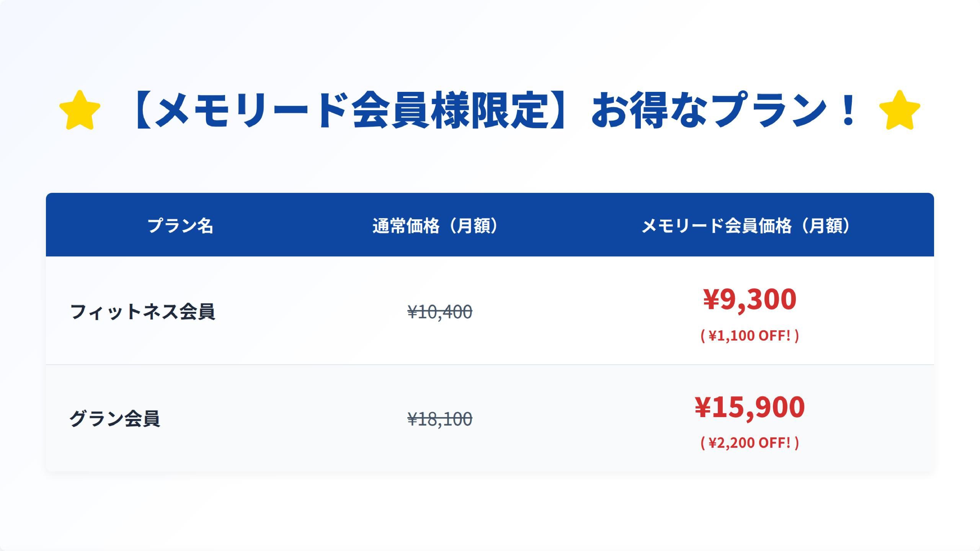Click the red ¥9,300 member price
Image resolution: width=980 pixels, height=551 pixels.
coord(750,299)
